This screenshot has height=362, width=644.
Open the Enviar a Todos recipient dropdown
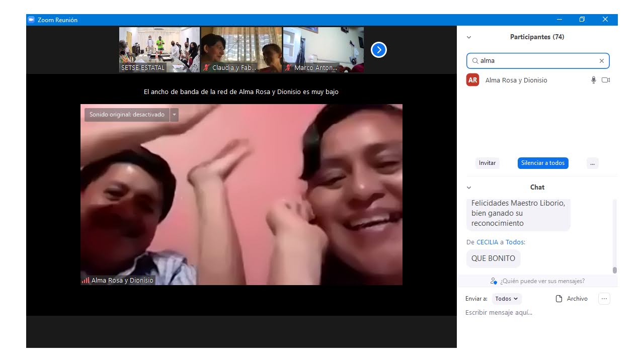coord(507,299)
